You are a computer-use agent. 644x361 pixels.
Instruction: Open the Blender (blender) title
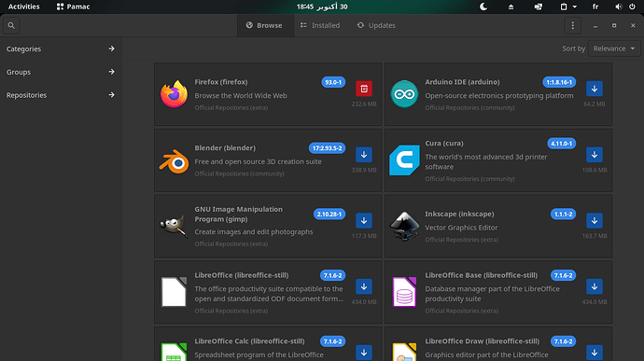[225, 147]
